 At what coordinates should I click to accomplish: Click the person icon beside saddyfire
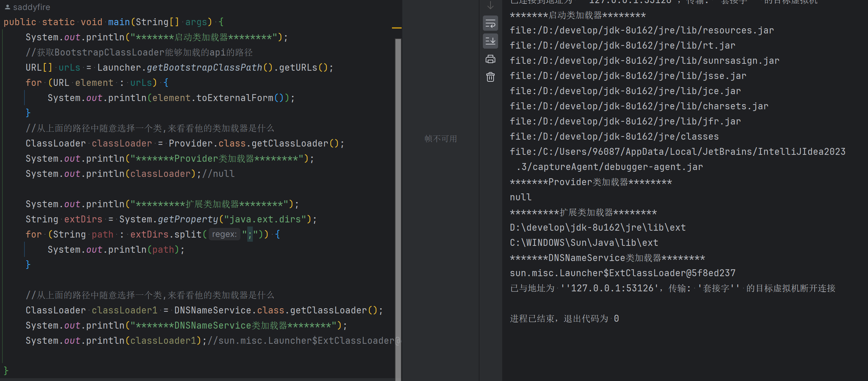coord(7,7)
